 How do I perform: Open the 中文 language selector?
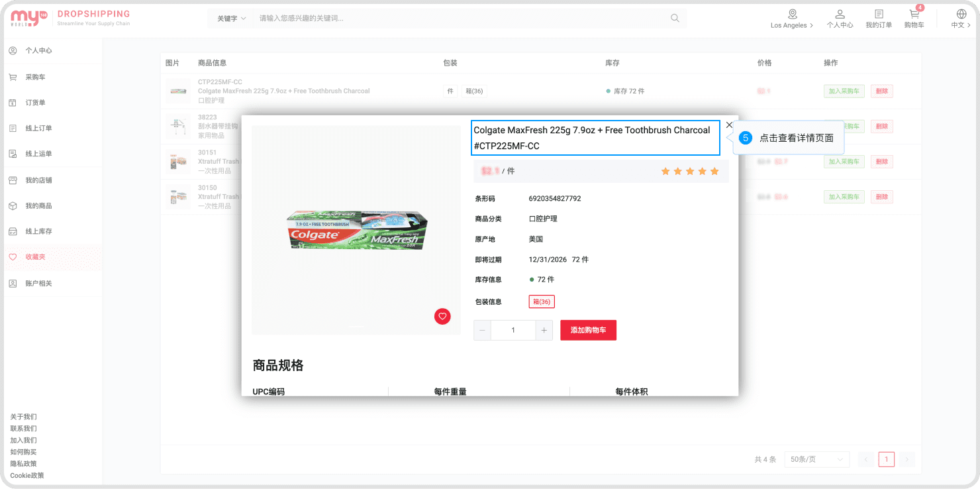pyautogui.click(x=961, y=19)
